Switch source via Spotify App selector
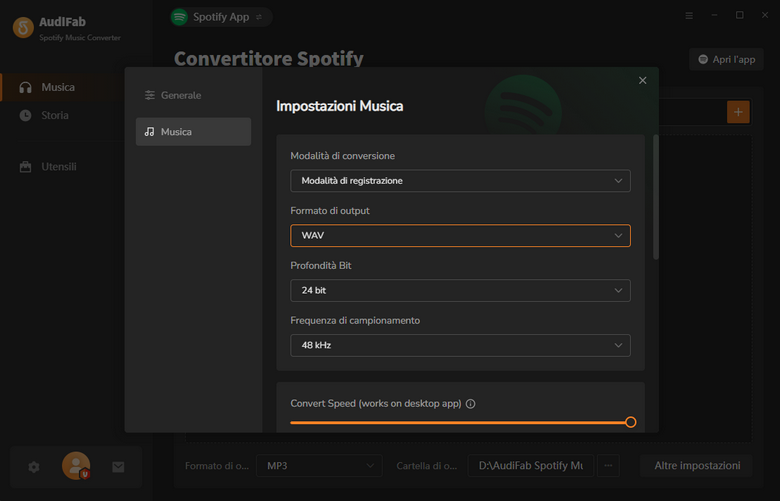 pyautogui.click(x=221, y=17)
